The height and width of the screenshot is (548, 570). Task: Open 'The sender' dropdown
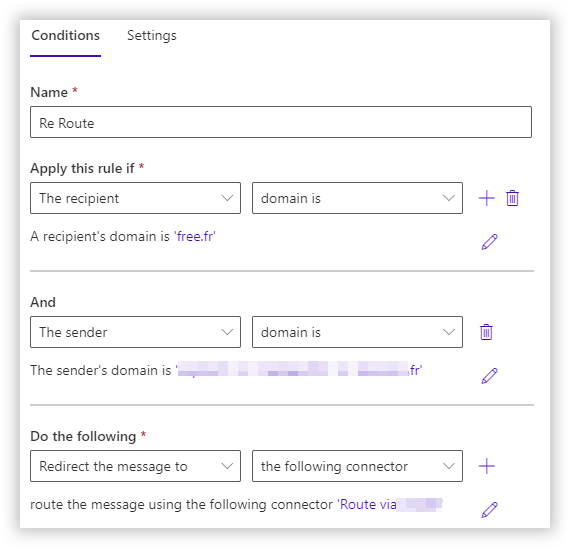click(x=135, y=332)
